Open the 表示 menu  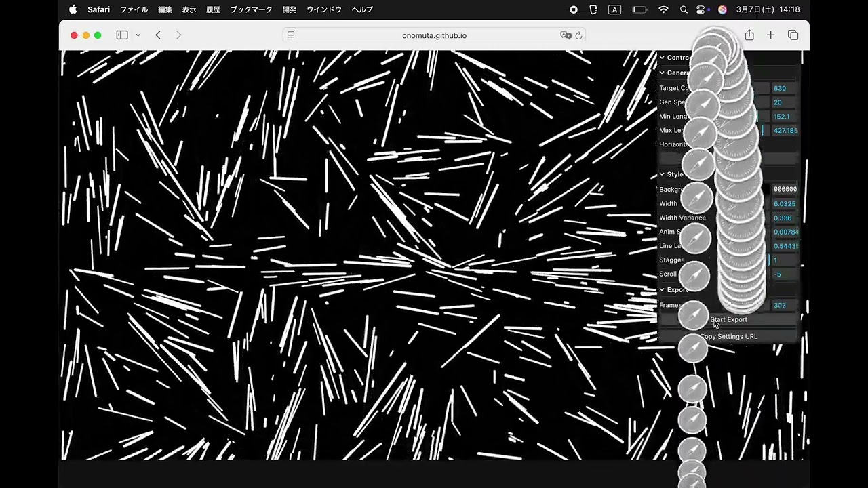[189, 9]
